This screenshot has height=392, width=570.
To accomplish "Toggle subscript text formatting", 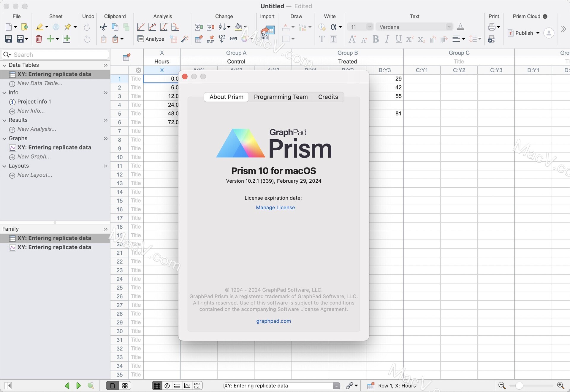I will point(421,39).
